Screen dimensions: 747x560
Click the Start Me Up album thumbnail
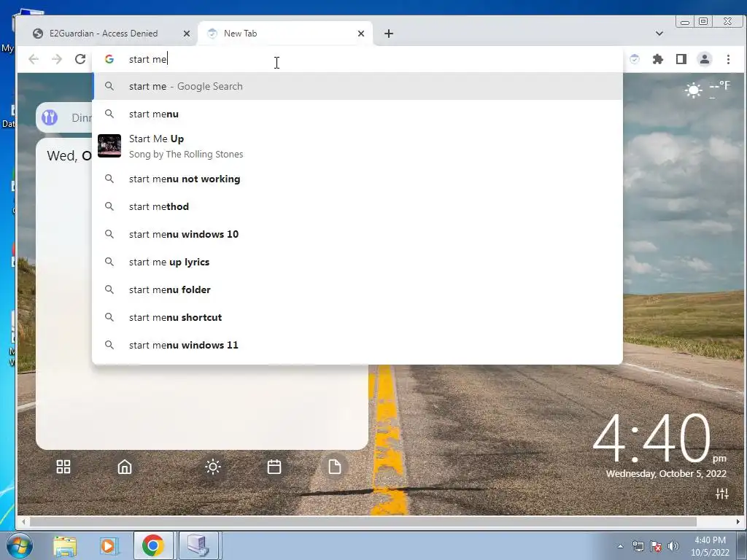pos(109,146)
